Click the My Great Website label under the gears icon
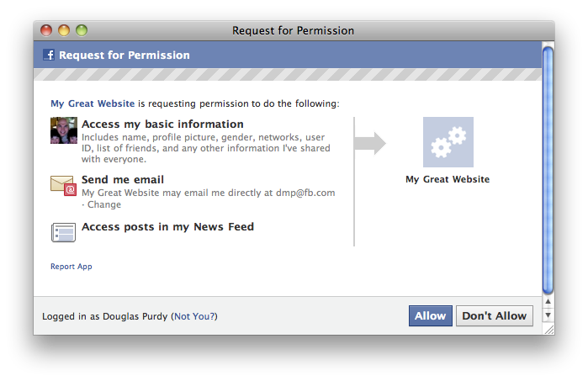Screen dimensions: 588x381 pyautogui.click(x=448, y=179)
